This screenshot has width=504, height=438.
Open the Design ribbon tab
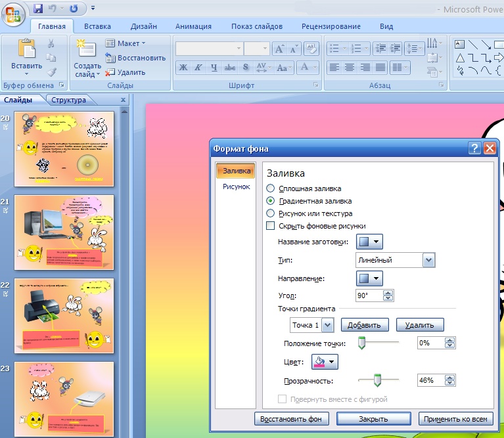pos(143,26)
